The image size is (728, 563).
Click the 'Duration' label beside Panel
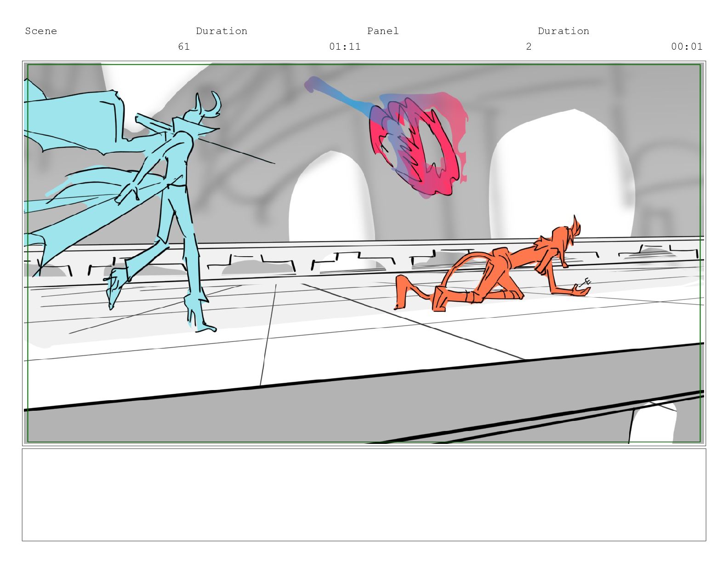click(563, 31)
